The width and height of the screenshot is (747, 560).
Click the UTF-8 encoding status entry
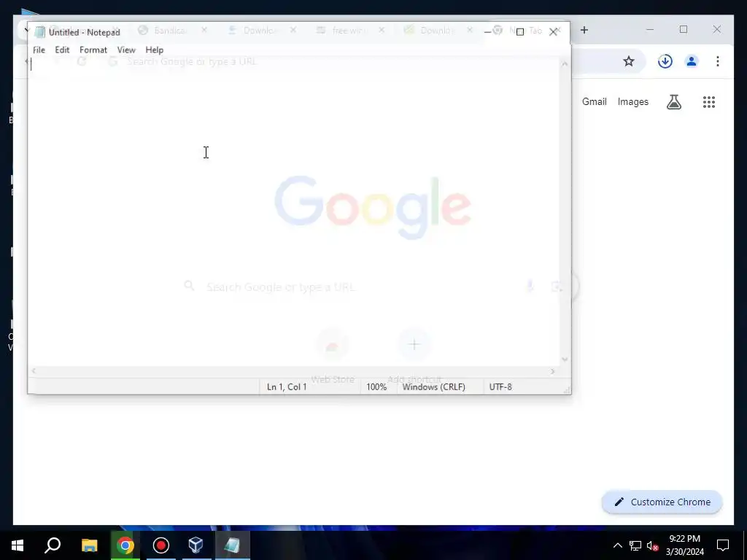(x=500, y=387)
